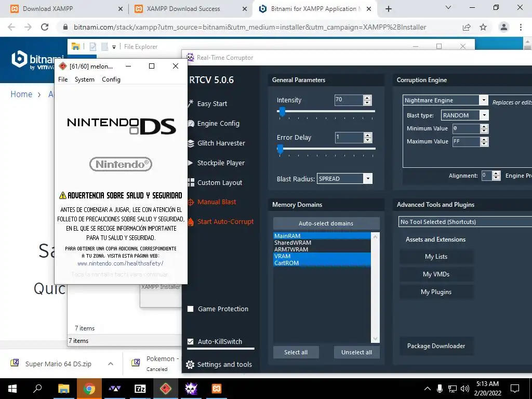
Task: Open the Package Downloader
Action: coord(436,346)
